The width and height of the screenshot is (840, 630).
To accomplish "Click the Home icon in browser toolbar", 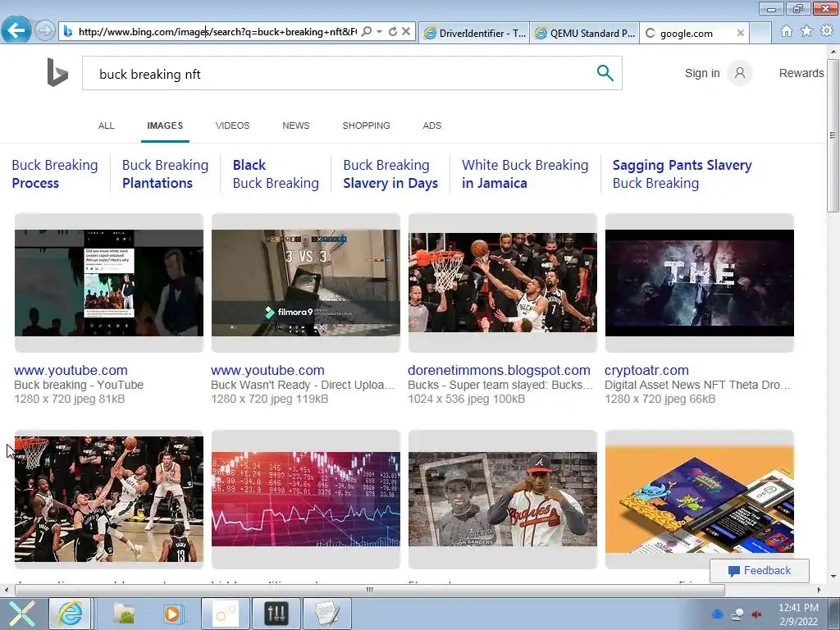I will pos(787,31).
